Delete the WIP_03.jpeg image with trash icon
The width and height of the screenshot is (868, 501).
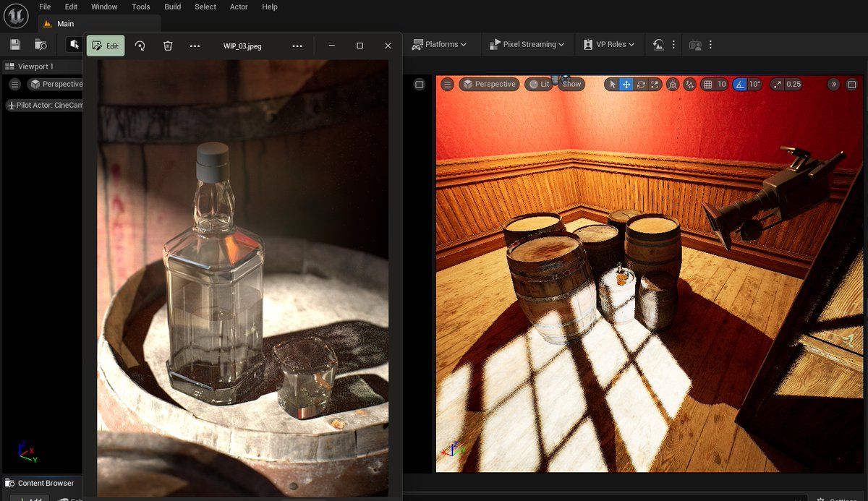tap(168, 46)
